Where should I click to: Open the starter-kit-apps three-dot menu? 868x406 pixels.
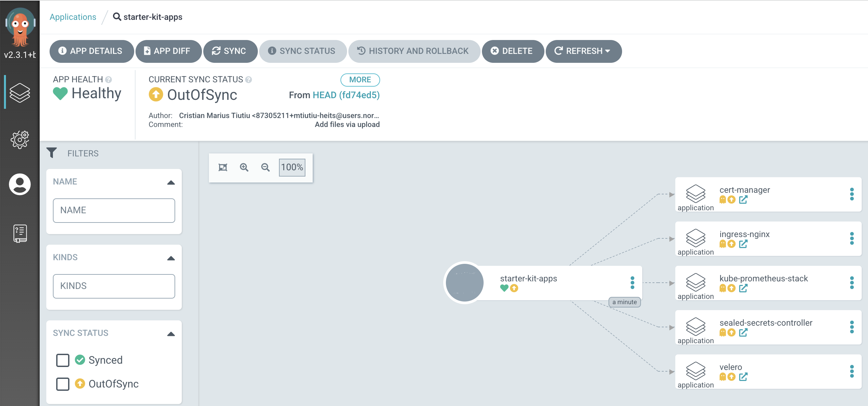tap(632, 282)
